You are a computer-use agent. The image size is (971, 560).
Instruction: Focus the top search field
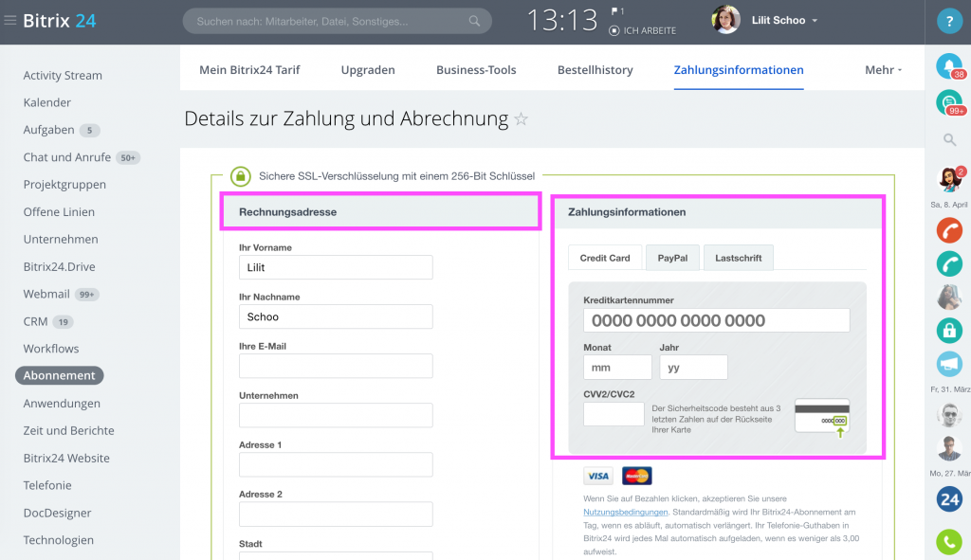(x=337, y=21)
